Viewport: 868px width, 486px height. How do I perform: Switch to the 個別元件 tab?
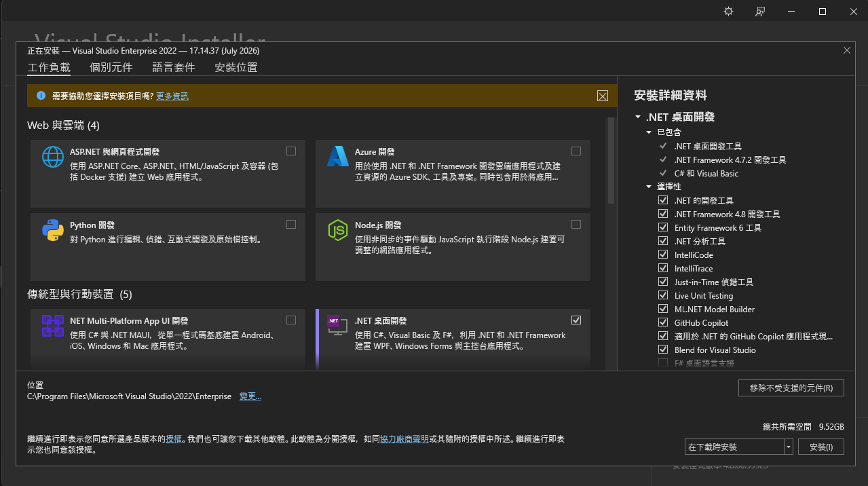[111, 67]
